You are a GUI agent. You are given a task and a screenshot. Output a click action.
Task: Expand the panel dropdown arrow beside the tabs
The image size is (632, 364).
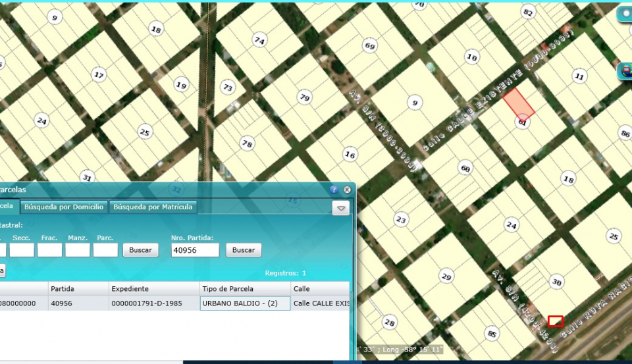point(341,209)
